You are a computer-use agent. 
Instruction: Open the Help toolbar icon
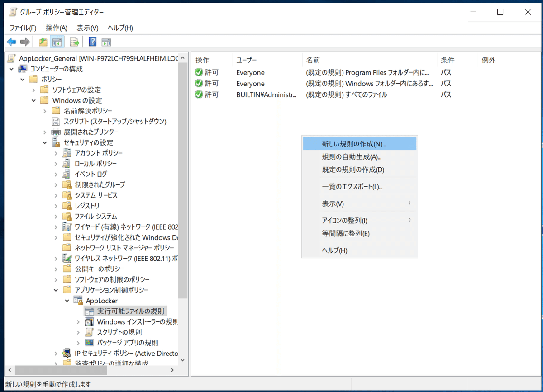pos(93,42)
